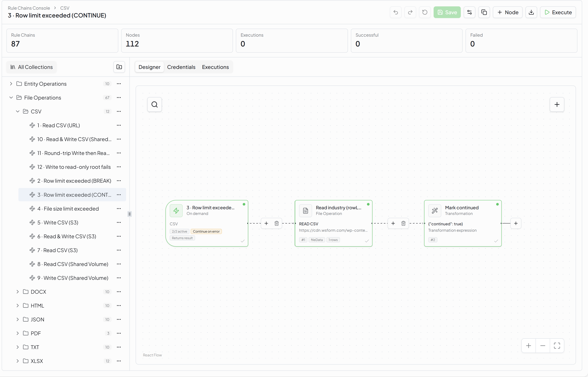Screen dimensions: 588x377
Task: Click the Continue on error badge
Action: tap(206, 231)
